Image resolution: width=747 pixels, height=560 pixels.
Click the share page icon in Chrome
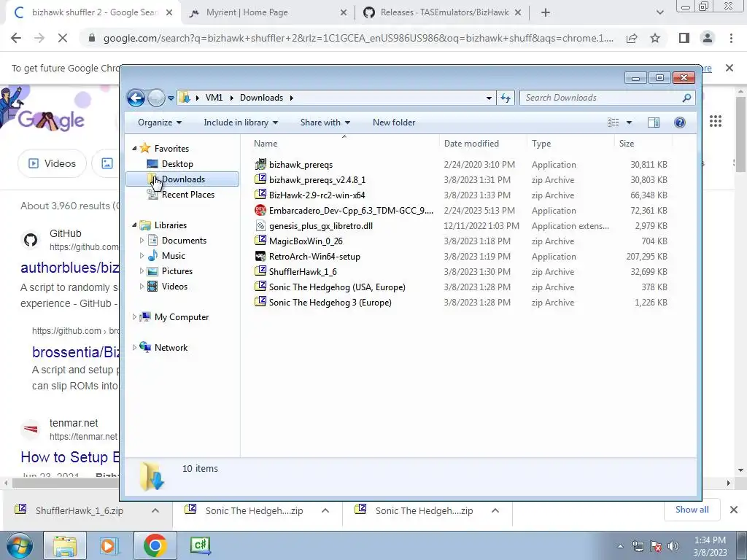pos(632,38)
